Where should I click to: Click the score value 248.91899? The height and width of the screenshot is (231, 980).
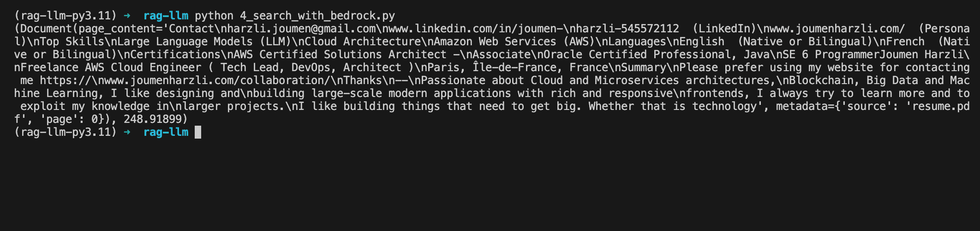pyautogui.click(x=153, y=119)
